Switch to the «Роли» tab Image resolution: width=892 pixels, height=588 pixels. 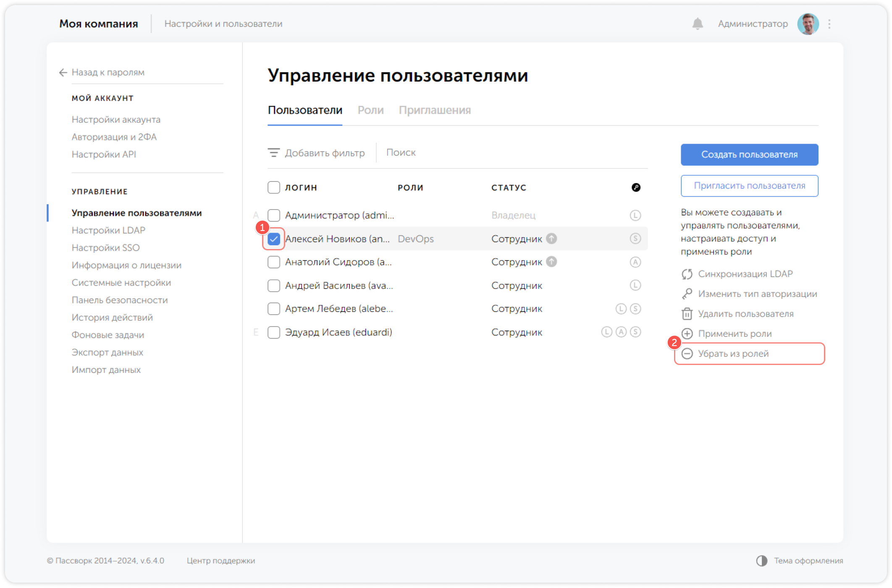(x=371, y=110)
